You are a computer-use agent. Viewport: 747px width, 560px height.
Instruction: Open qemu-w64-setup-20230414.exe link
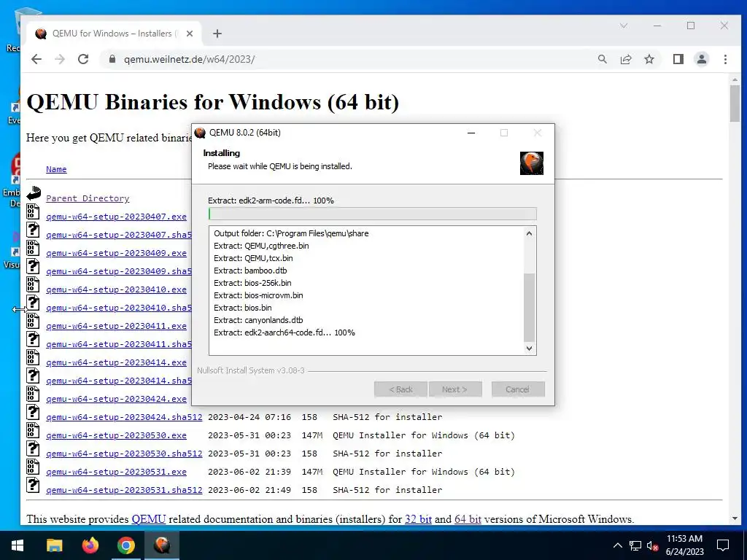[116, 362]
